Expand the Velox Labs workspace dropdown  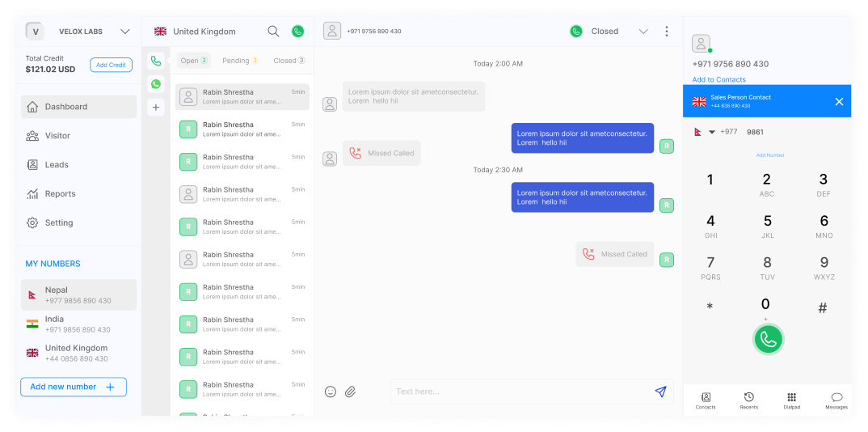[124, 32]
